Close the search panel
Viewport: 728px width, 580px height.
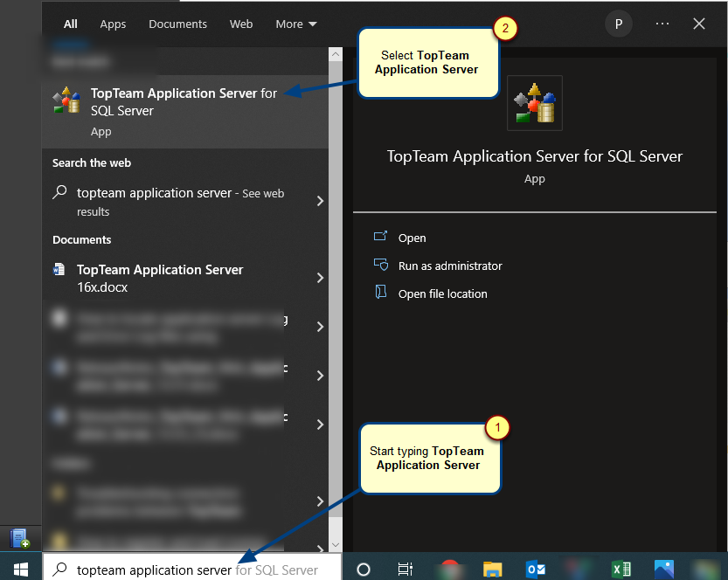point(699,24)
